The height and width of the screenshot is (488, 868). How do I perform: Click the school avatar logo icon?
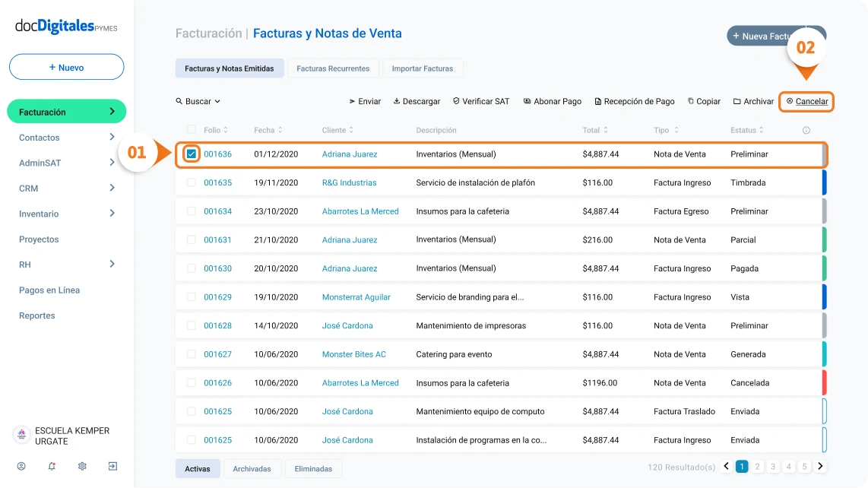coord(21,435)
